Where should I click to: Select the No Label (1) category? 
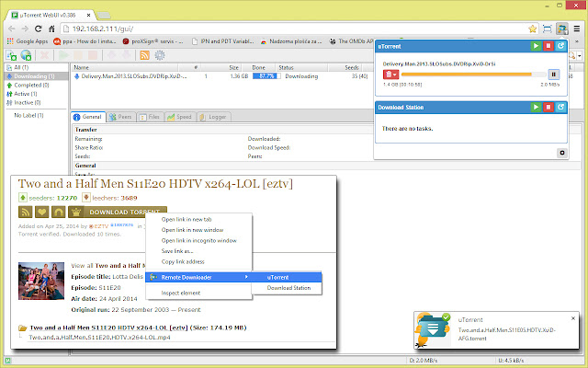[28, 115]
